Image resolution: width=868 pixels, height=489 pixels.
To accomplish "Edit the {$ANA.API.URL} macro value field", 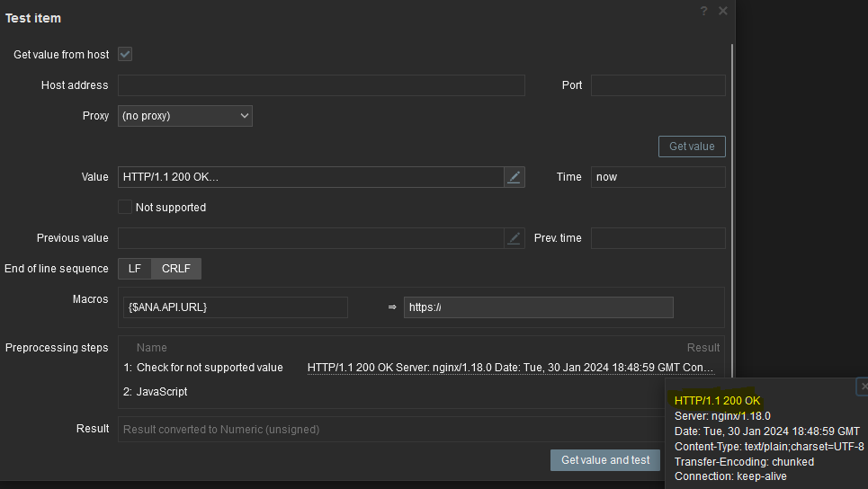I will pos(538,307).
